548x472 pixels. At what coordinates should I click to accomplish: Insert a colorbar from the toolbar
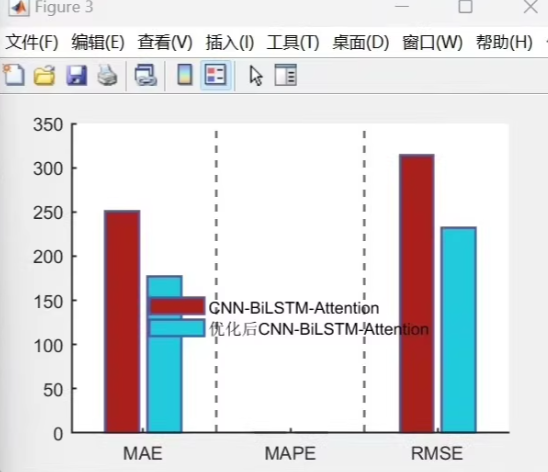[185, 75]
